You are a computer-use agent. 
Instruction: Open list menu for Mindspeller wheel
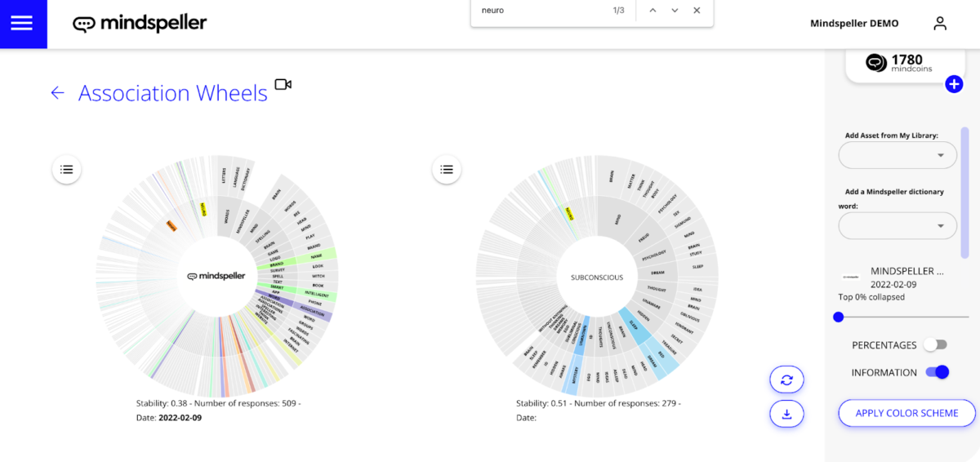67,169
